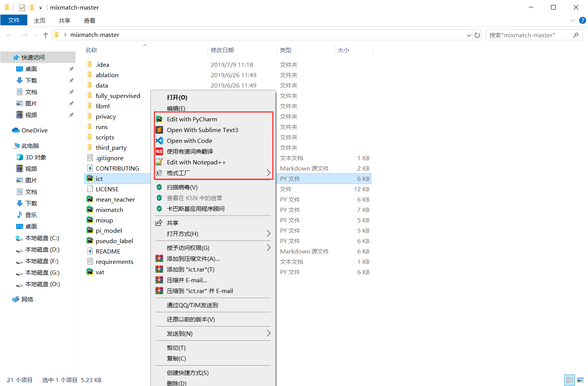Choose 压缩到 "ict.rar" 并 E-mail entry
The height and width of the screenshot is (386, 588).
[200, 291]
